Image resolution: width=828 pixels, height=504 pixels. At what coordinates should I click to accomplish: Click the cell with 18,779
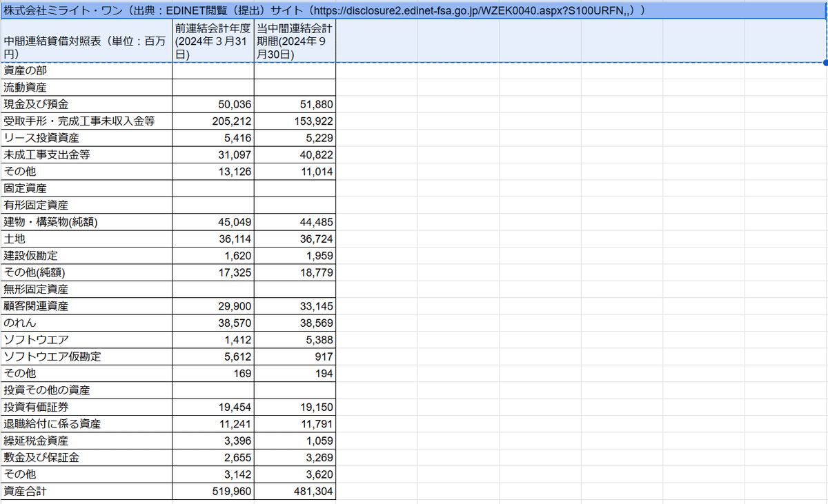pos(295,272)
